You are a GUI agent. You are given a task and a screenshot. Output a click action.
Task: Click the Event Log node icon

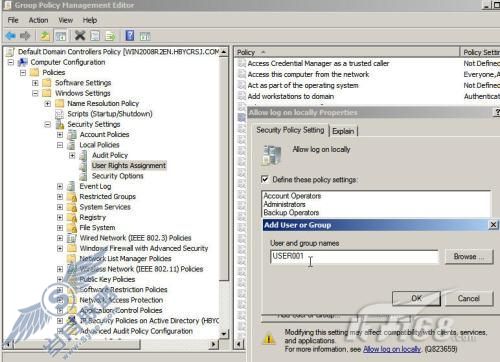pos(71,186)
